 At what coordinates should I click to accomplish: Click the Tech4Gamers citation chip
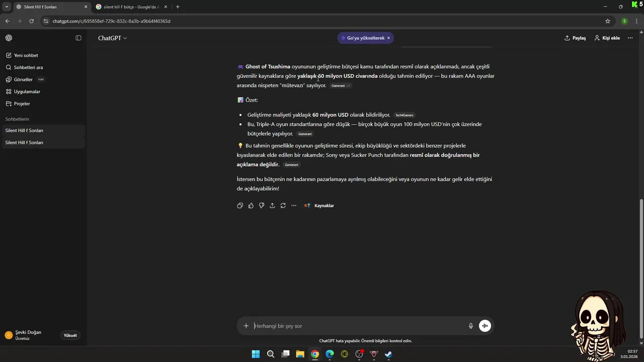[x=404, y=115]
